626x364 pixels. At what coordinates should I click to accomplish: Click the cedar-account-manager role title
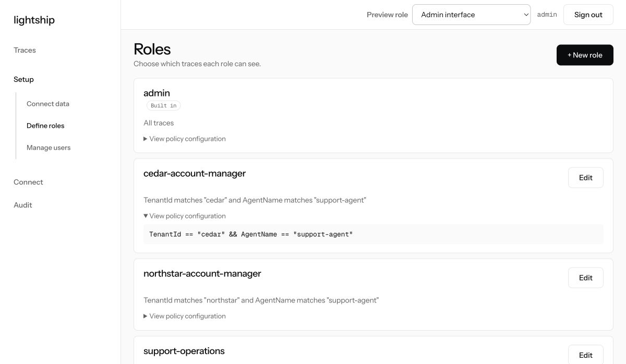point(195,173)
